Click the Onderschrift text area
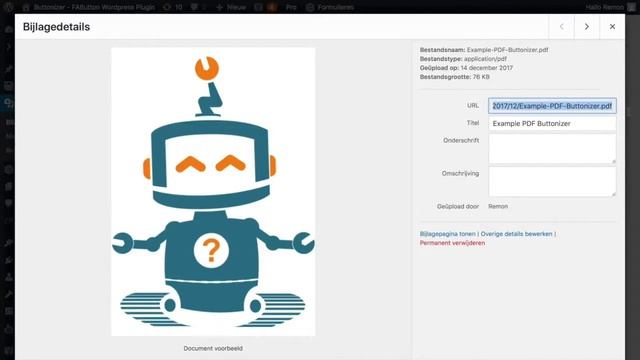Image resolution: width=640 pixels, height=360 pixels. (x=552, y=149)
